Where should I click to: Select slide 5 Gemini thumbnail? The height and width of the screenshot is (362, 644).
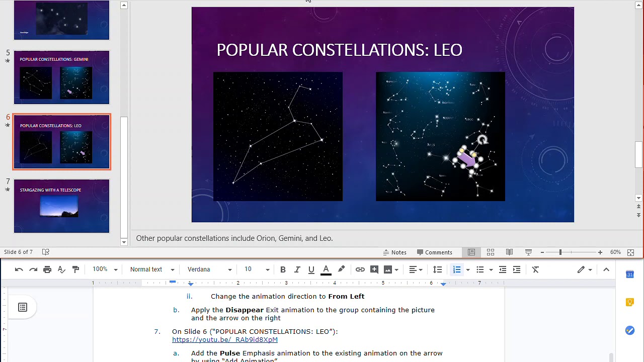click(x=61, y=77)
